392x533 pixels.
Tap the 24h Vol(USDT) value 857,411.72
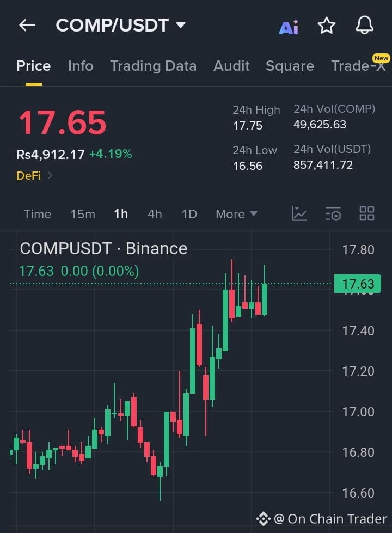pos(323,165)
